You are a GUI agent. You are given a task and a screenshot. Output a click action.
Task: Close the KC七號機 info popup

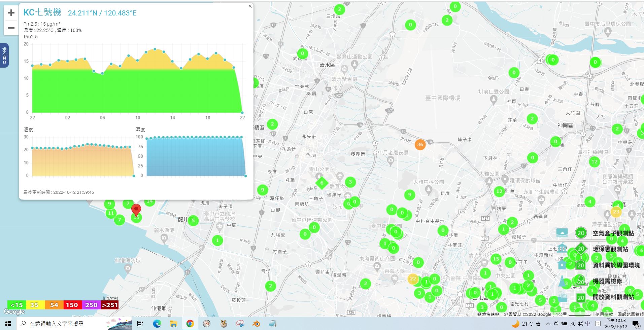tap(250, 6)
